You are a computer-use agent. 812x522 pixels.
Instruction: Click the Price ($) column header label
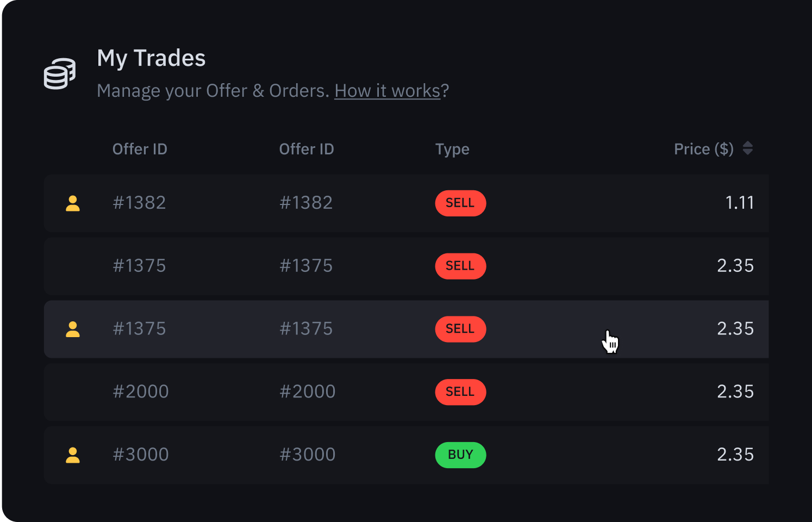point(703,149)
